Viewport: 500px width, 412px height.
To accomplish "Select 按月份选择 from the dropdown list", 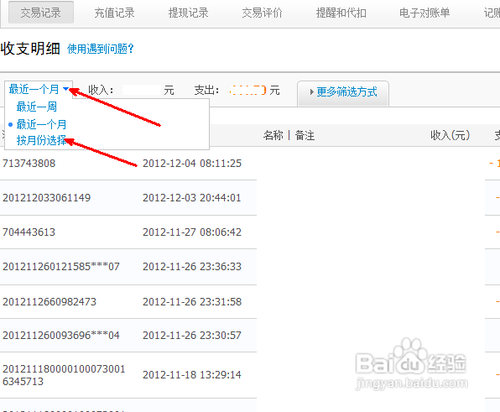I will click(x=41, y=140).
